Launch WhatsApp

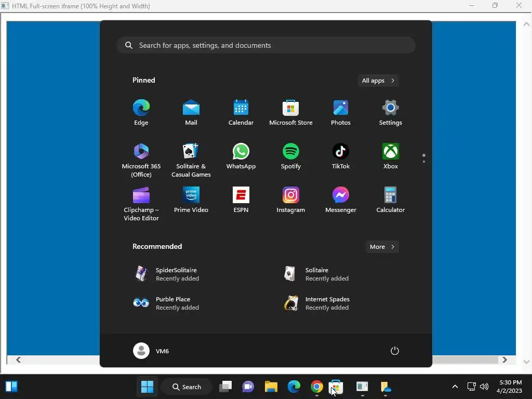241,156
